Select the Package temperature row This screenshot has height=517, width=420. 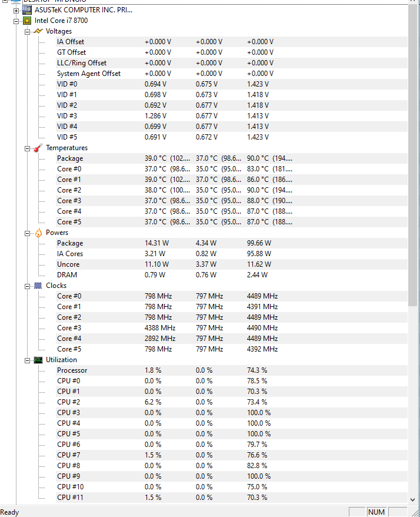click(x=232, y=158)
